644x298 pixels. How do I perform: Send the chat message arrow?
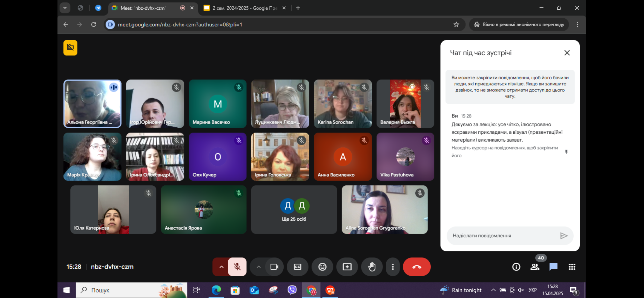pos(564,236)
